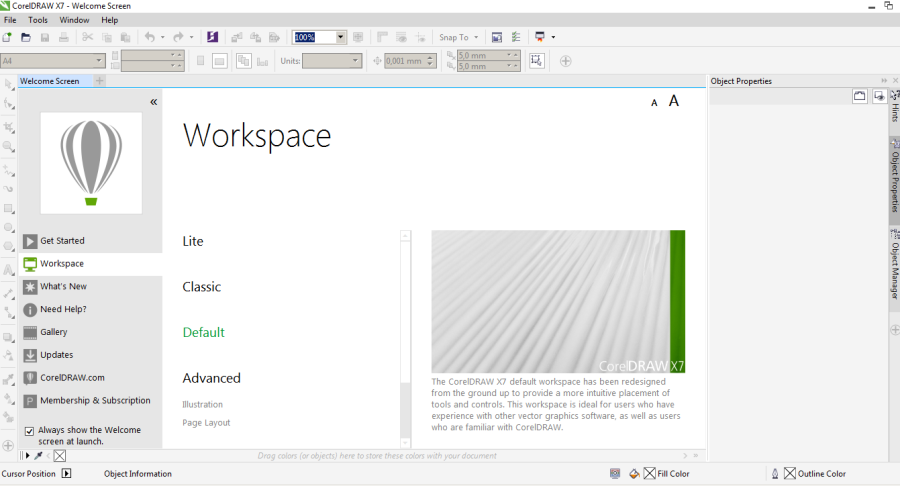Expand the Application Launcher dropdown arrow

553,37
